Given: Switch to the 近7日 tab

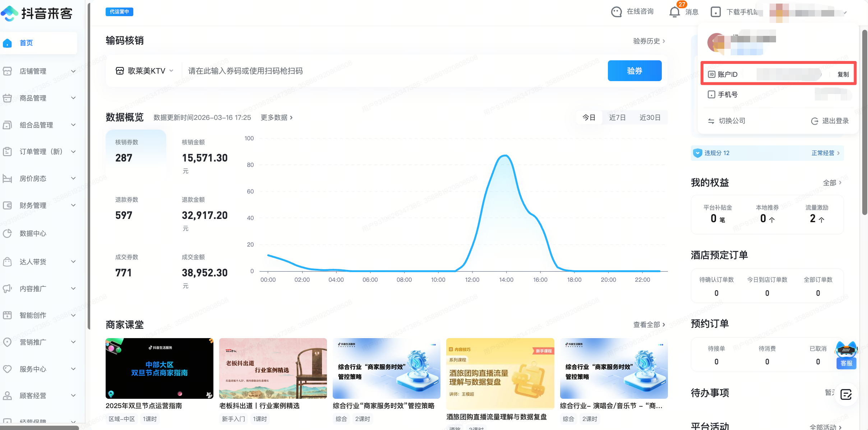Looking at the screenshot, I should pos(618,117).
